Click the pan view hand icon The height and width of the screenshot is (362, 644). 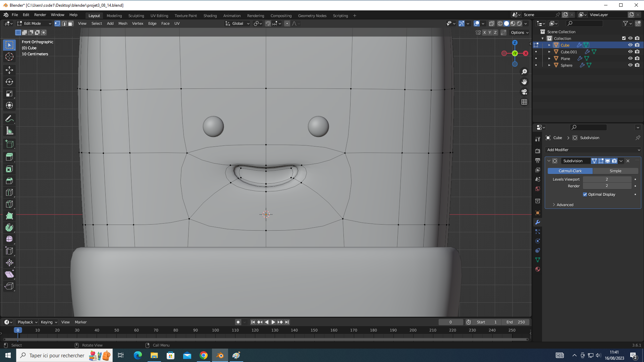(x=524, y=82)
